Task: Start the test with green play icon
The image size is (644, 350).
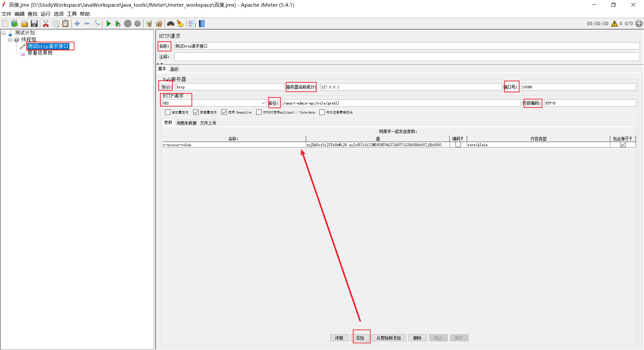Action: [x=108, y=24]
